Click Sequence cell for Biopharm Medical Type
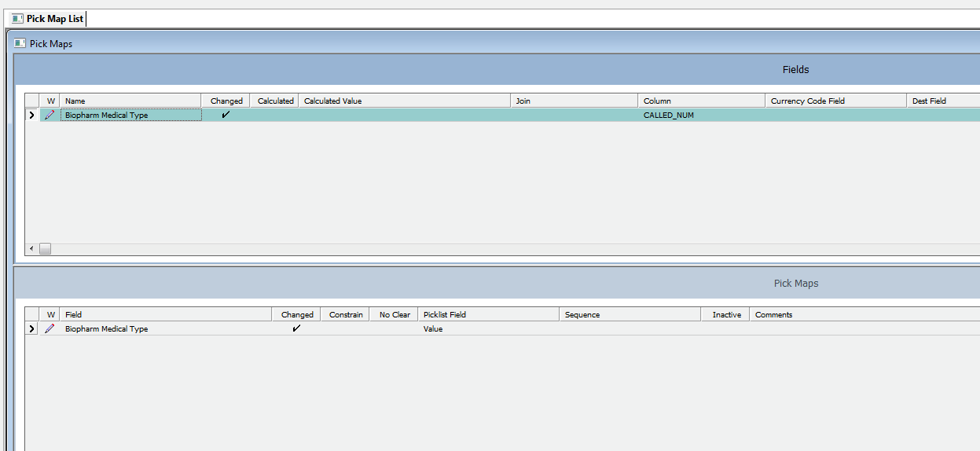This screenshot has height=451, width=980. (x=630, y=328)
